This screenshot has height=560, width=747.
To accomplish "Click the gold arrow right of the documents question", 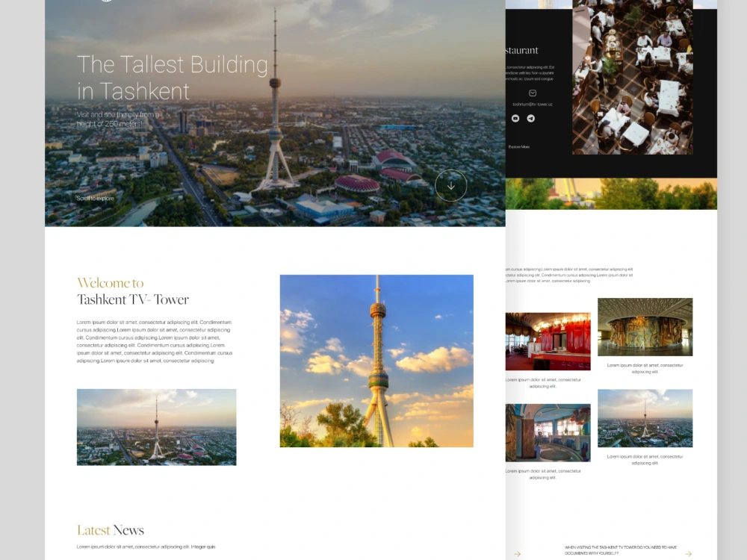I will (689, 554).
